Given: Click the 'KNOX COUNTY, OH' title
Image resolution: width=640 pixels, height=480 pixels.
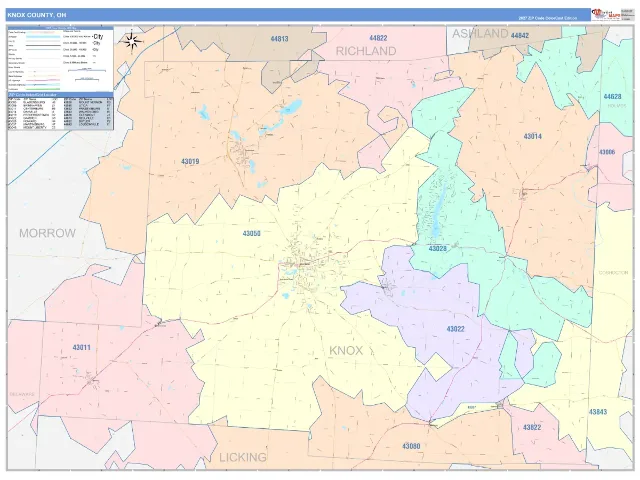Looking at the screenshot, I should 36,15.
